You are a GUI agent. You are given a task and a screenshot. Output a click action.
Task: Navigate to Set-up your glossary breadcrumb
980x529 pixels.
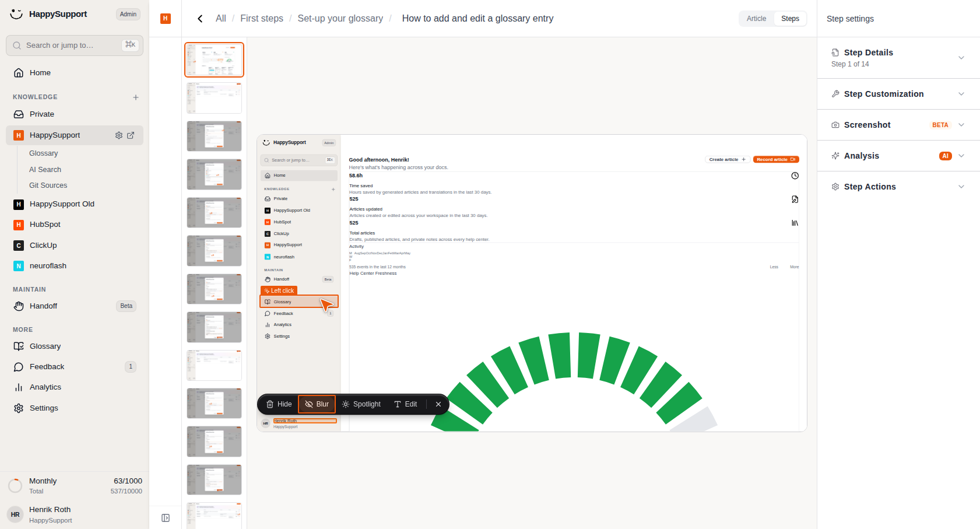coord(340,19)
